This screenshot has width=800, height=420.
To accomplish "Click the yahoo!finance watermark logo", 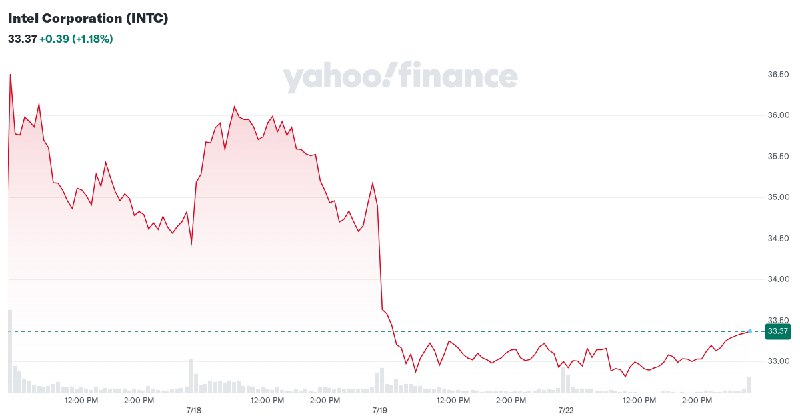I will click(x=400, y=78).
